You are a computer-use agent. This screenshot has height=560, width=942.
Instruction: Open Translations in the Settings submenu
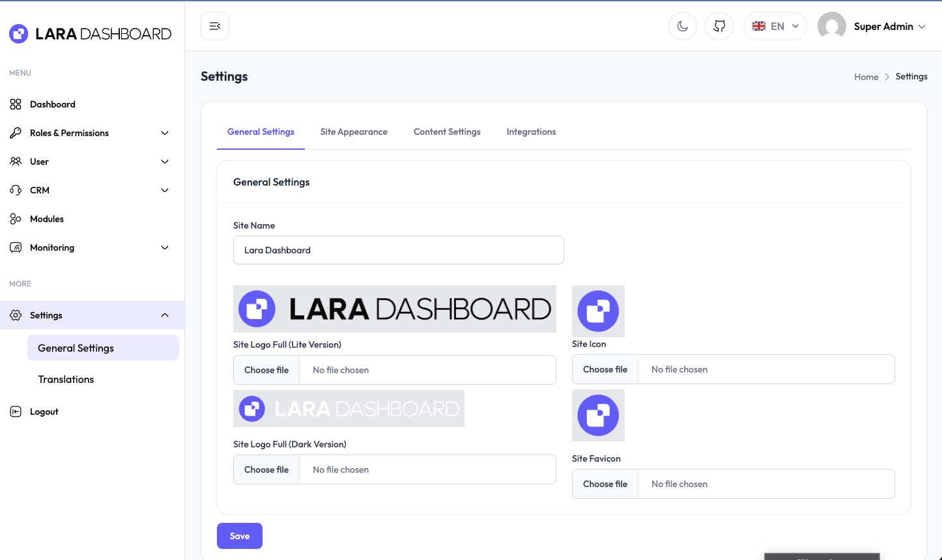pos(66,379)
